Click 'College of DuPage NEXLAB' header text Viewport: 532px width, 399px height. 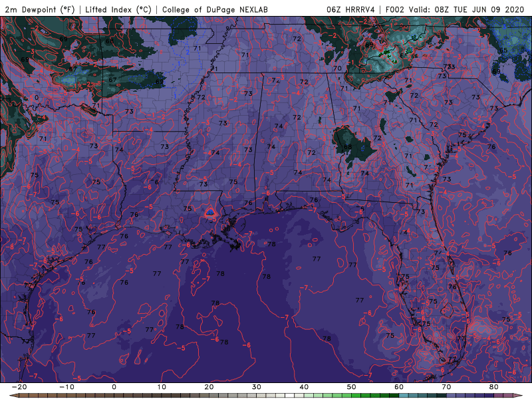pyautogui.click(x=215, y=9)
